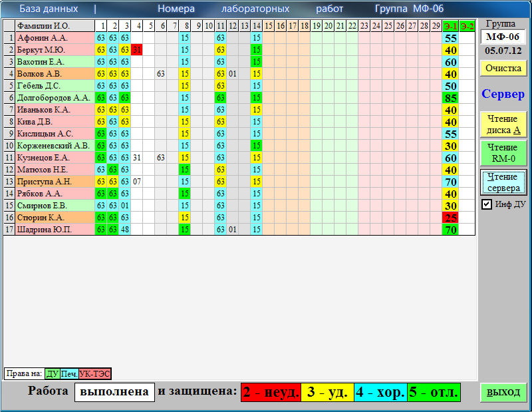532x412 pixels.
Task: Click the green ДУ rights label
Action: click(53, 374)
